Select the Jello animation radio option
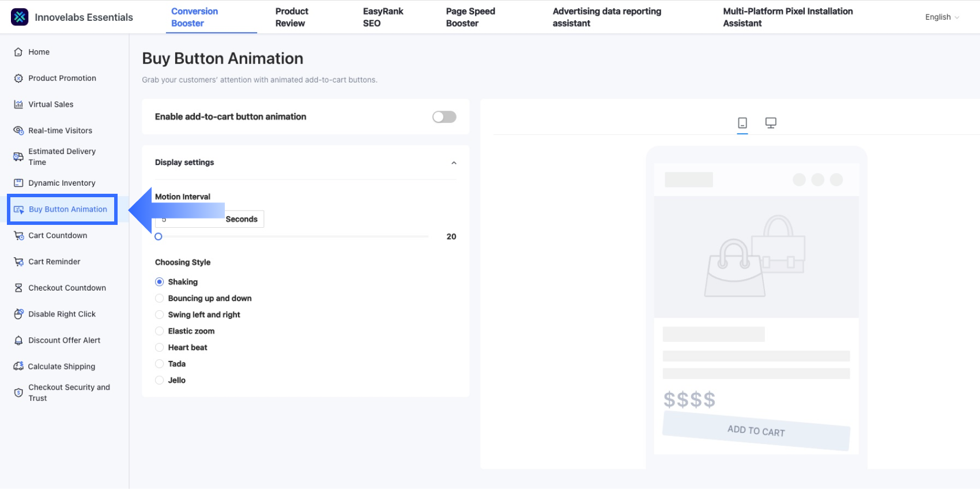Image resolution: width=980 pixels, height=489 pixels. pyautogui.click(x=160, y=380)
